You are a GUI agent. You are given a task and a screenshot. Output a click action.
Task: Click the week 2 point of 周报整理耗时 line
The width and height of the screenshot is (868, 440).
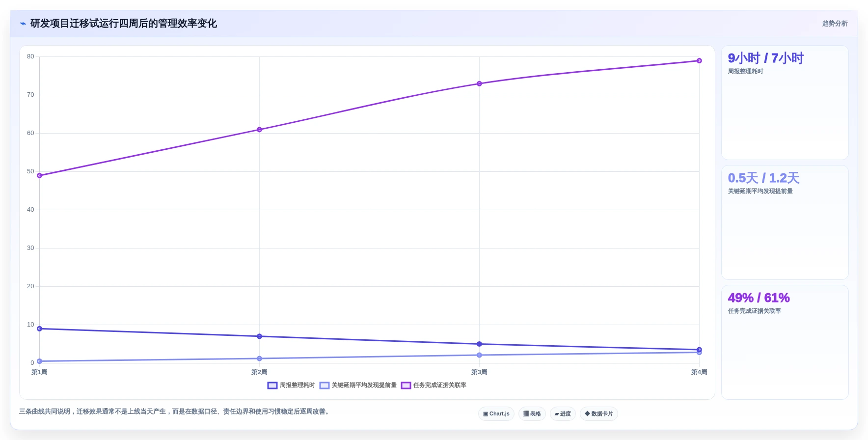click(x=260, y=336)
